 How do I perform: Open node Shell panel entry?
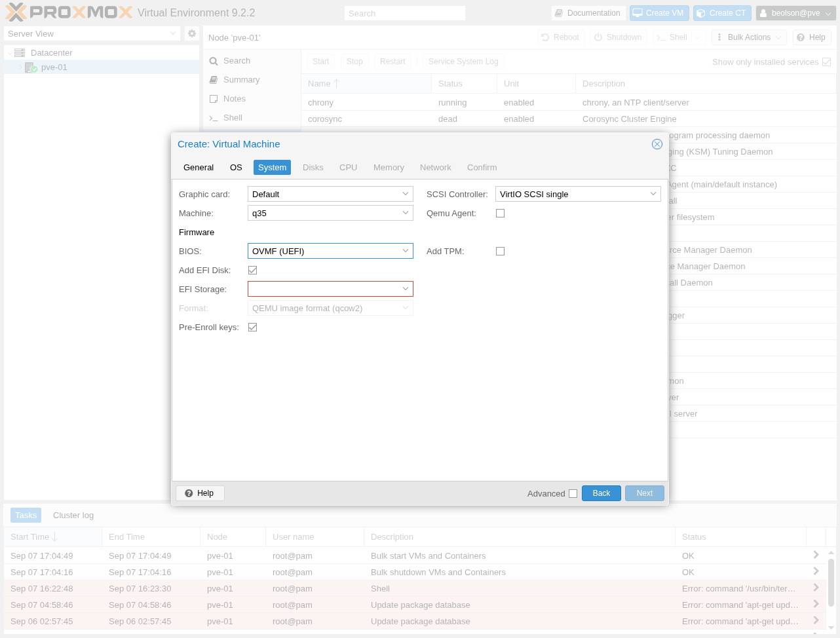coord(233,118)
